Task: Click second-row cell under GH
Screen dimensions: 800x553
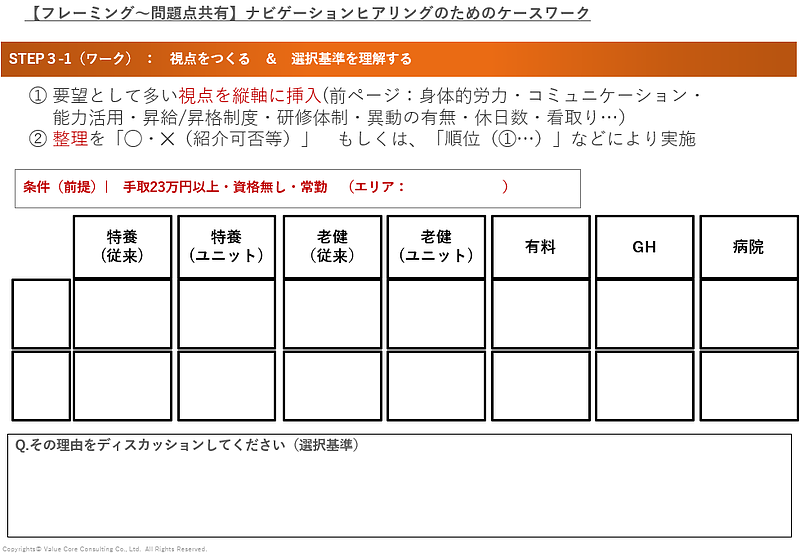Action: click(x=644, y=386)
